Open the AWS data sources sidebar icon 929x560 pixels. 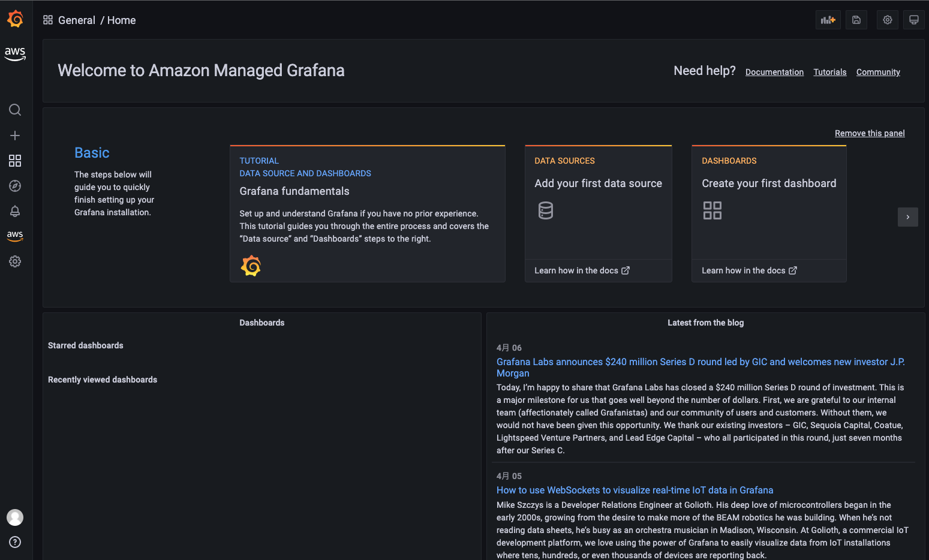coord(15,236)
